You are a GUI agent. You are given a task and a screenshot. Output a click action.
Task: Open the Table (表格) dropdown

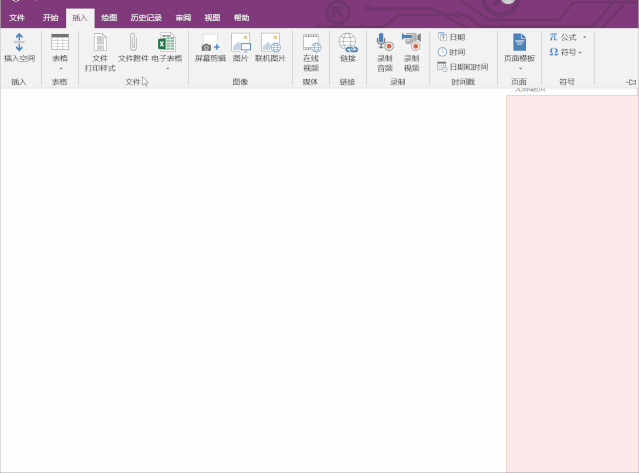coord(60,51)
